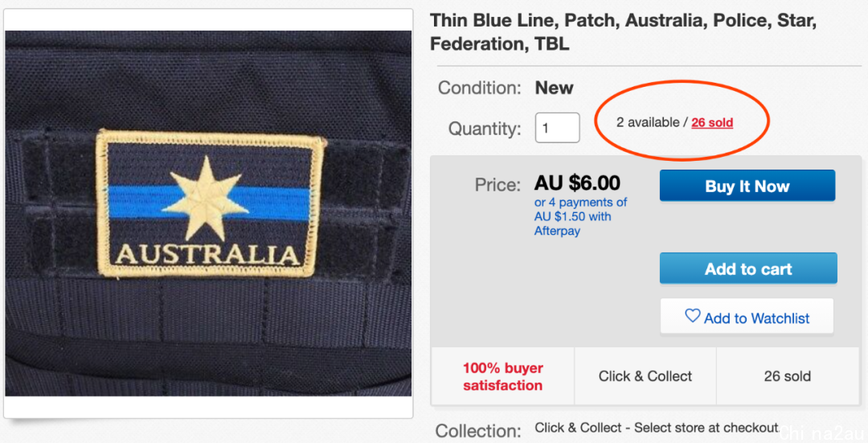868x443 pixels.
Task: Add the patch to cart
Action: (x=748, y=269)
